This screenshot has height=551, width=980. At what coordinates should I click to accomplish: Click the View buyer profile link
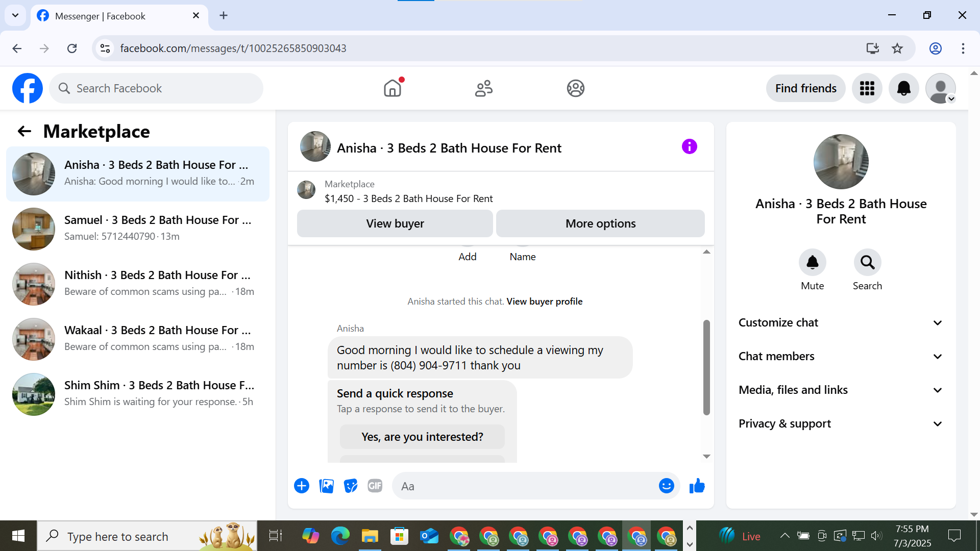(544, 302)
